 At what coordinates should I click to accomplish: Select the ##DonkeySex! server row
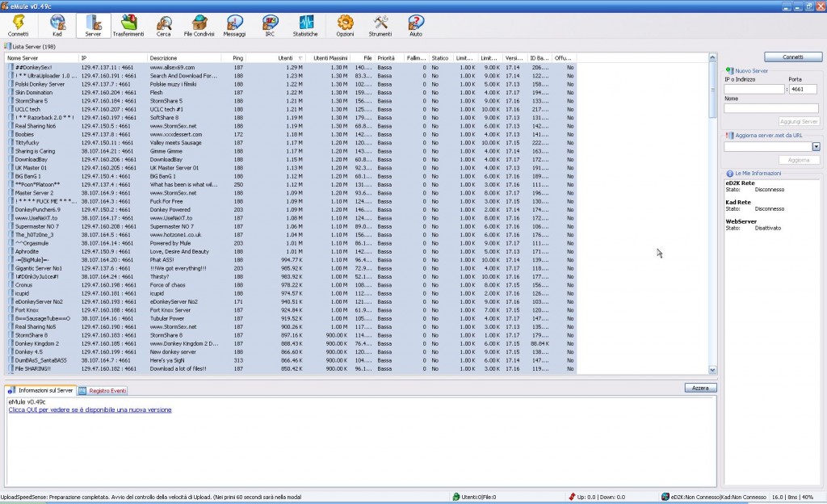pyautogui.click(x=291, y=68)
